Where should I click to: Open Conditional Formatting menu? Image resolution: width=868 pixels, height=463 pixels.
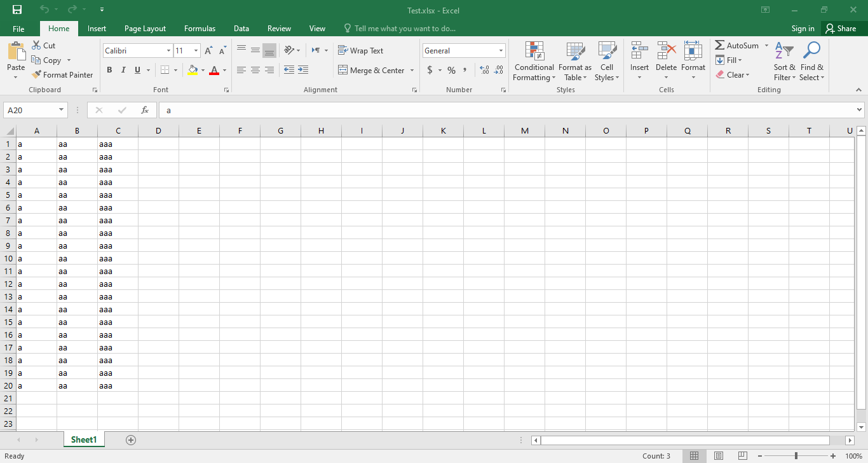[534, 62]
